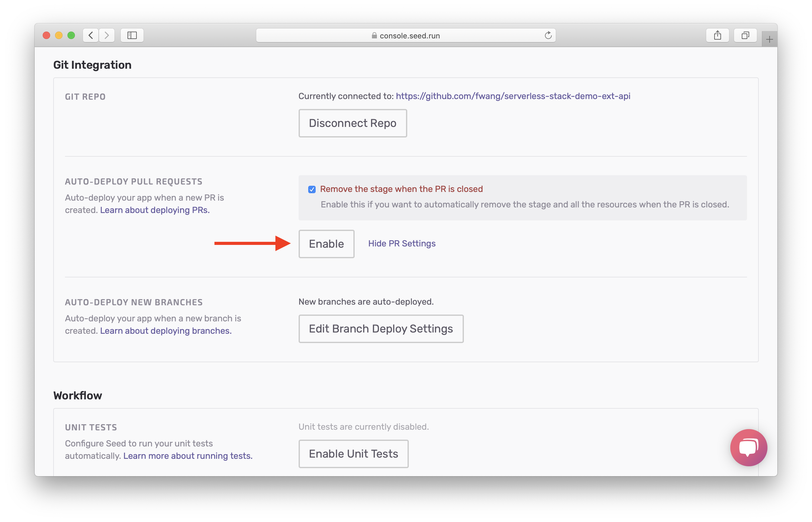
Task: Click the green fullscreen window button
Action: (71, 35)
